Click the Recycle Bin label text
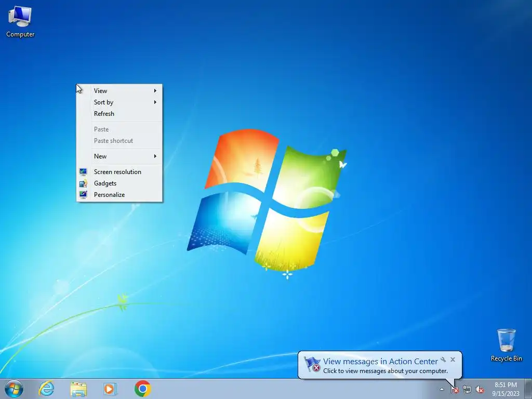This screenshot has height=399, width=532. [506, 358]
